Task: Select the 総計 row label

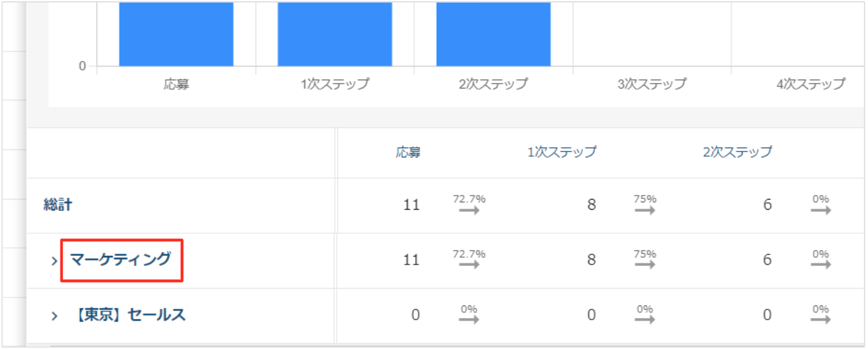Action: pyautogui.click(x=58, y=205)
